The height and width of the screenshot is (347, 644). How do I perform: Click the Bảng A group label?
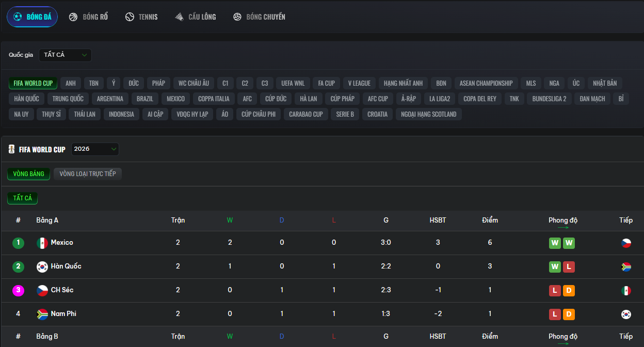[x=47, y=220]
